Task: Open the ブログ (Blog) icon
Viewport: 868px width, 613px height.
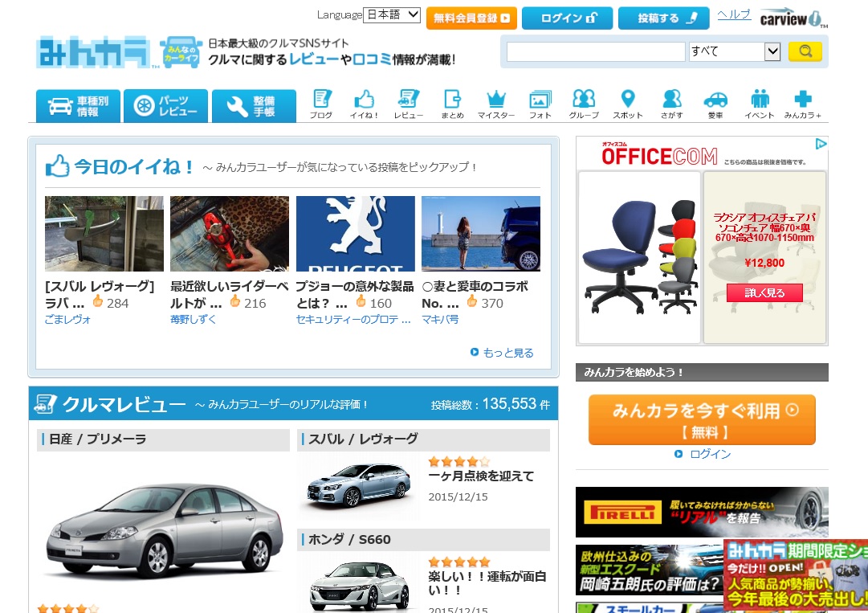Action: tap(321, 104)
